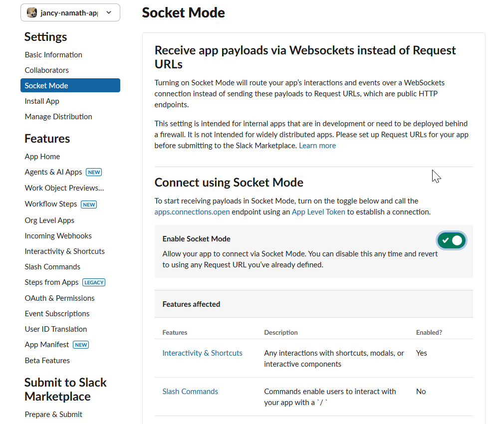This screenshot has height=424, width=504.
Task: Click the NEW badge beside Workflow Steps
Action: point(89,204)
